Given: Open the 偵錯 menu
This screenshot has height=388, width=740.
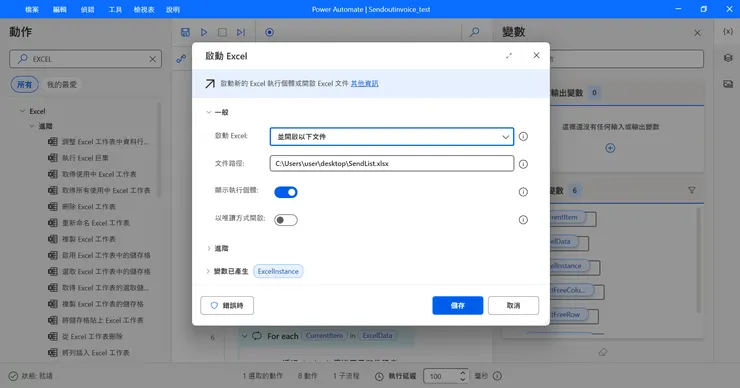Looking at the screenshot, I should [87, 9].
